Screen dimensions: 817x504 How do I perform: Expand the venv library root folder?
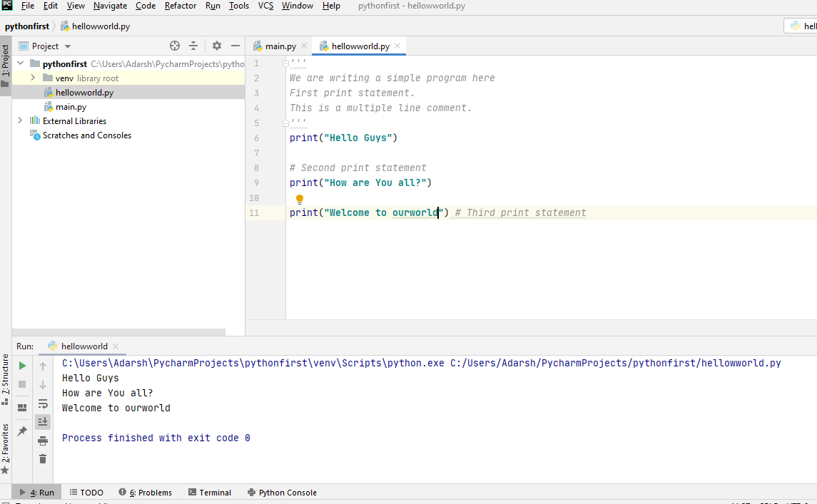33,78
